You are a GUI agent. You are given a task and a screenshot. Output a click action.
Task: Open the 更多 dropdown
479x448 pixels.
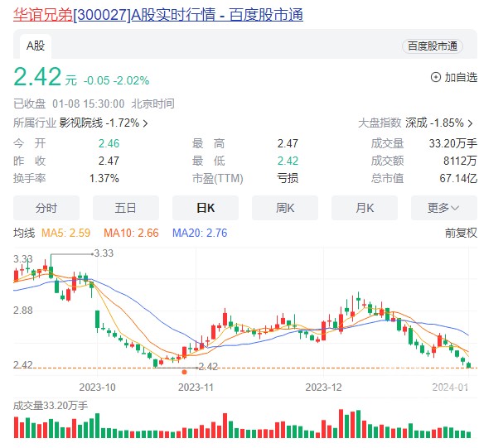pyautogui.click(x=444, y=208)
